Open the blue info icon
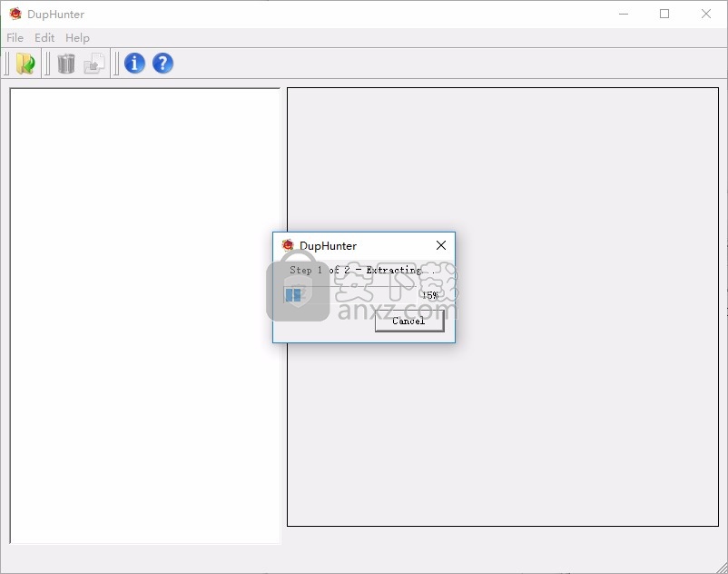The width and height of the screenshot is (728, 574). pyautogui.click(x=134, y=64)
